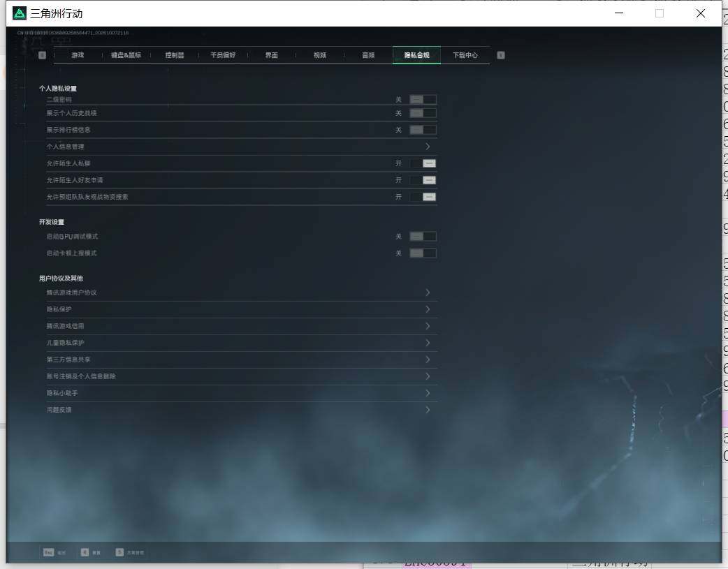
Task: Open 腾讯游戏用户协议 via its arrow
Action: coord(428,293)
